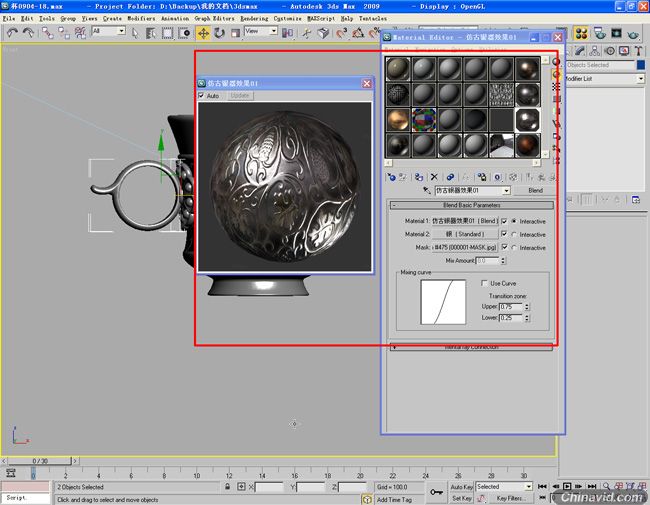The image size is (650, 505).
Task: Click Material 2 '(Standard)' slot button
Action: coord(465,234)
